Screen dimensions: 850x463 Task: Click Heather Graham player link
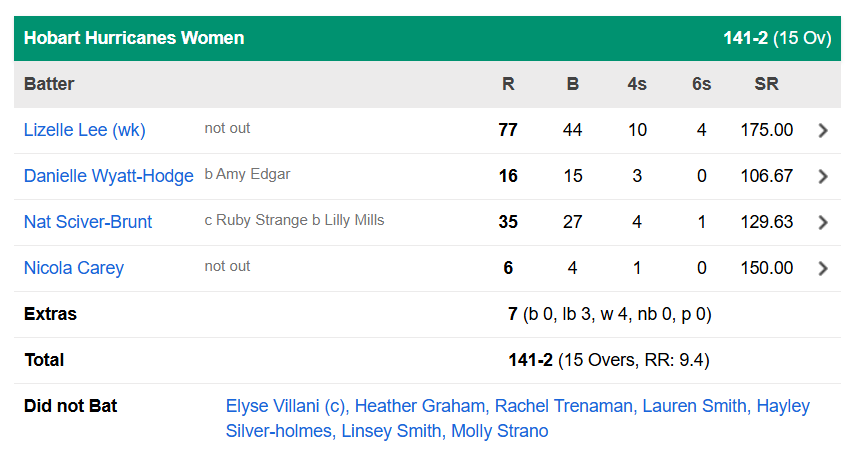(x=420, y=406)
